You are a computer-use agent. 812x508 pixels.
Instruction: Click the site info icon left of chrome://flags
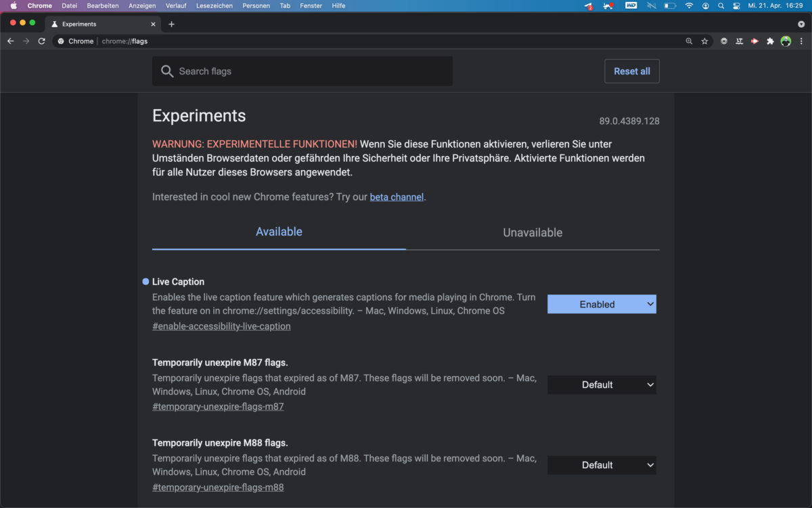61,41
